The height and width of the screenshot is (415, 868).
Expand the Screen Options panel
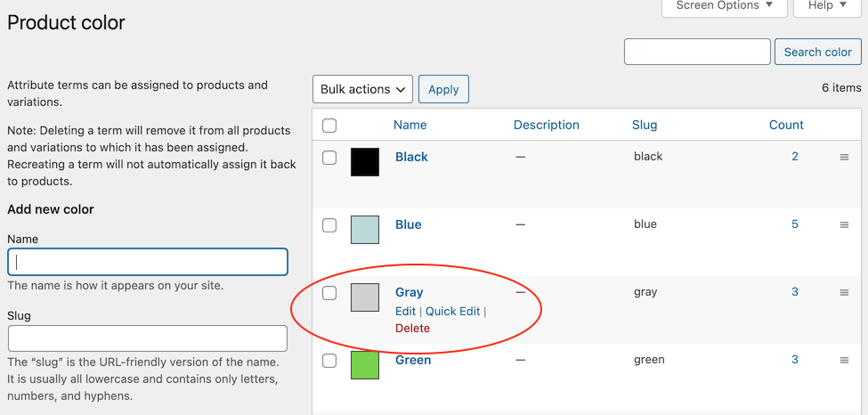724,6
